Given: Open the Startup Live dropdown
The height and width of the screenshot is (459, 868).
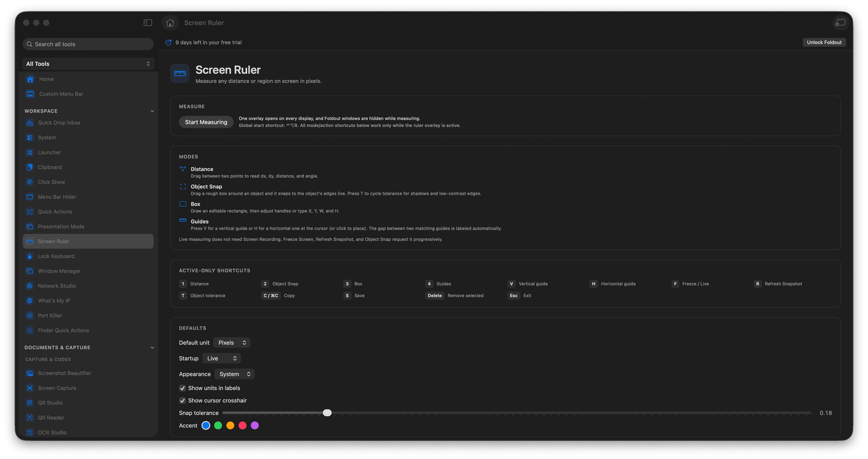Looking at the screenshot, I should 222,359.
